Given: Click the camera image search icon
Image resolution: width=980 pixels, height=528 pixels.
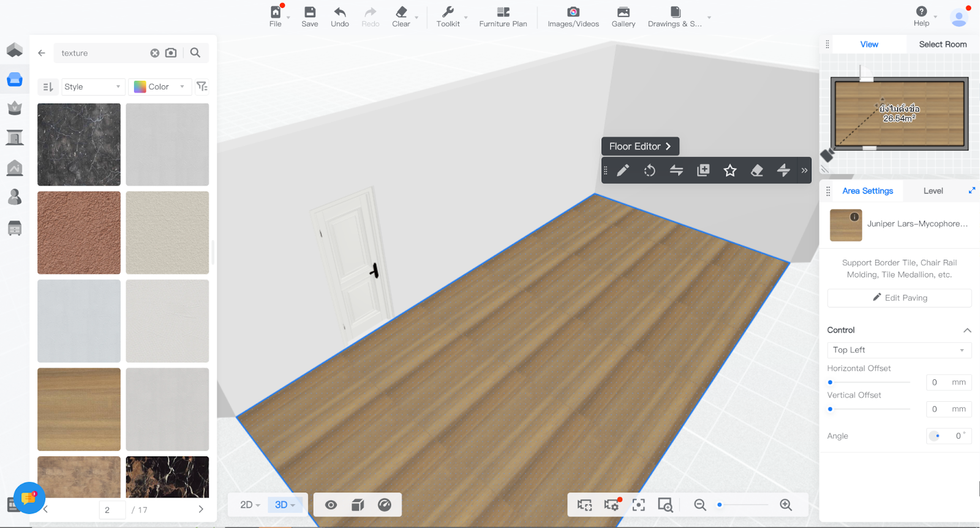Looking at the screenshot, I should click(x=171, y=53).
